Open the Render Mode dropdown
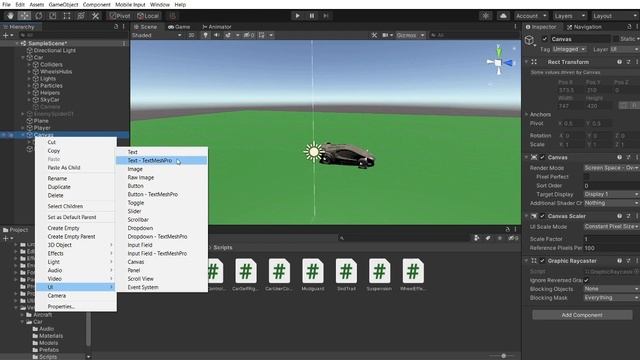Screen dimensions: 640x360 611,168
